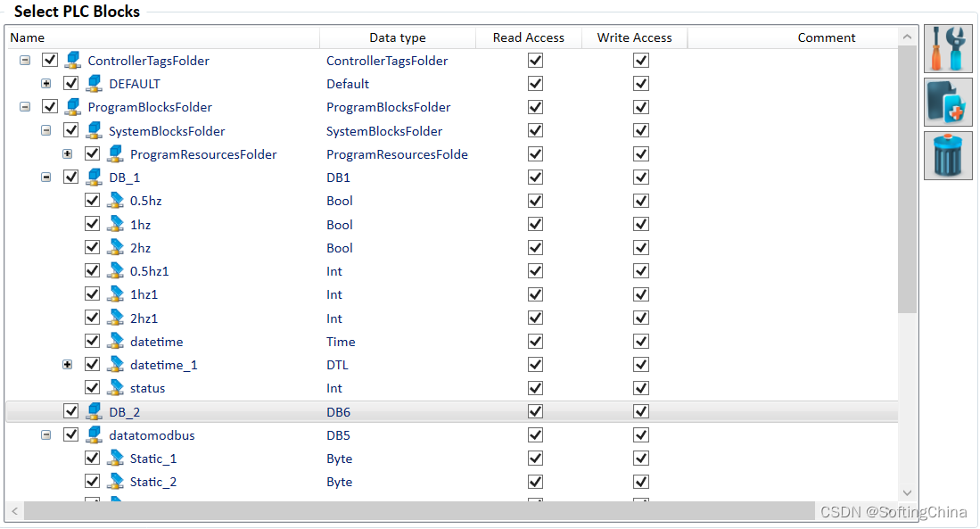Toggle Read Access for datetime

(535, 341)
